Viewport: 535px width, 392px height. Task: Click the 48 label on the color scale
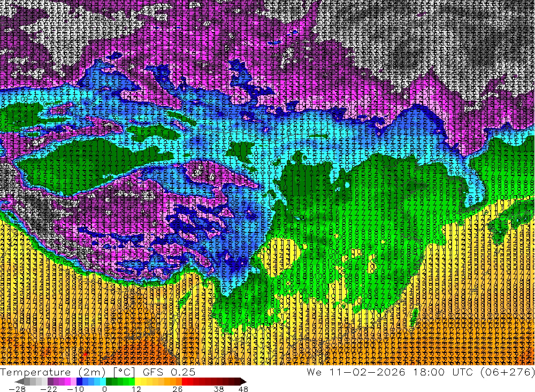[x=243, y=389]
